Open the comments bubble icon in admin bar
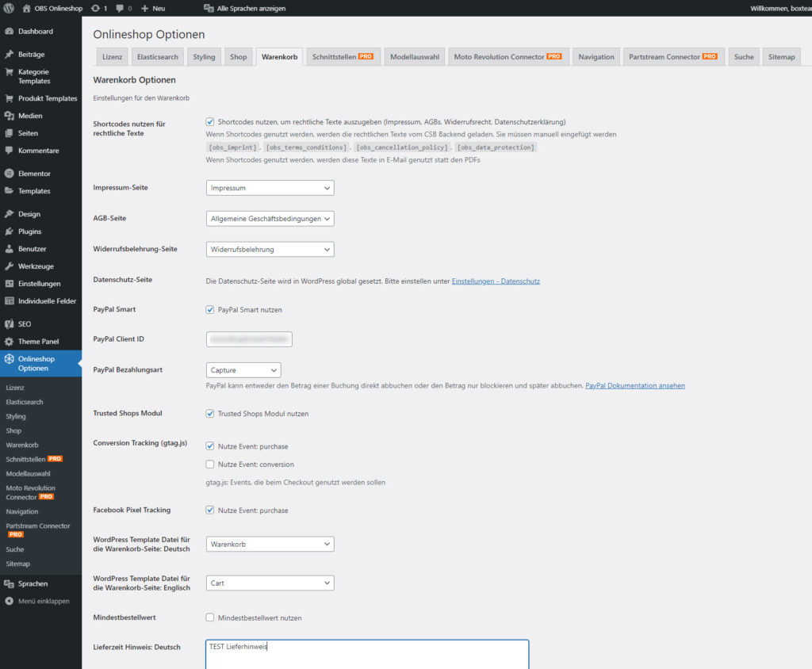Screen dimensions: 812x669 click(121, 8)
